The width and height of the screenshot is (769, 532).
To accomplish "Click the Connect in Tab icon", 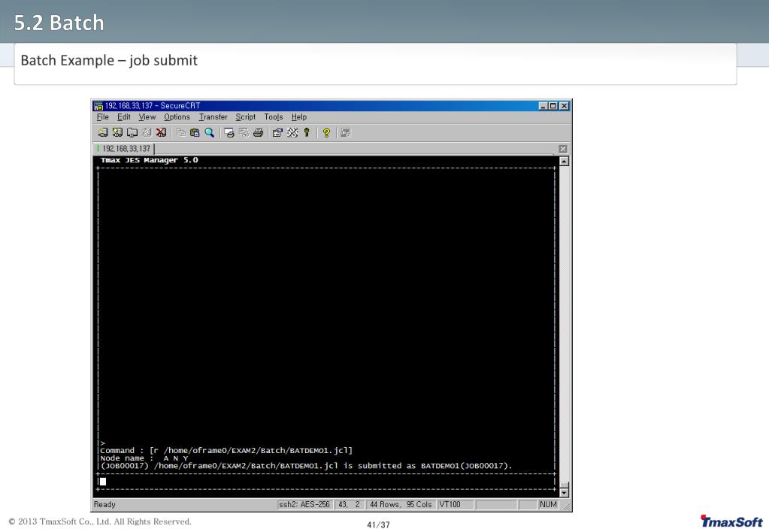I will [132, 132].
